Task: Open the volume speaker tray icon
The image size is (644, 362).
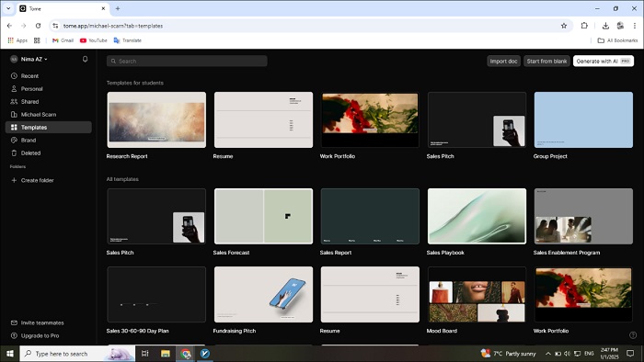Action: 568,354
